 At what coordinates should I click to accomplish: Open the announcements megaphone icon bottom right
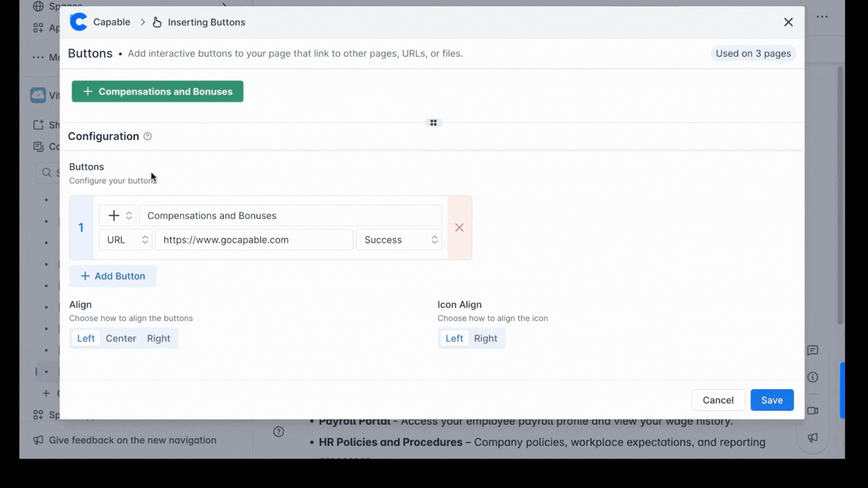813,438
